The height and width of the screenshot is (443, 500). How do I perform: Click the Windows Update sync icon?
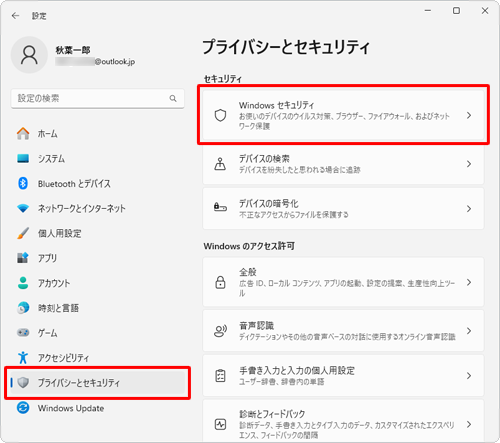23,408
